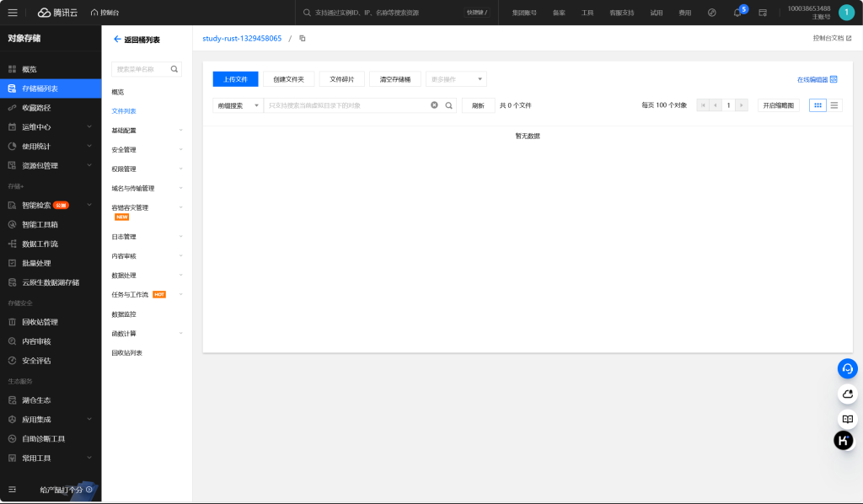Switch to grid view mode
Viewport: 863px width, 504px height.
pos(817,105)
